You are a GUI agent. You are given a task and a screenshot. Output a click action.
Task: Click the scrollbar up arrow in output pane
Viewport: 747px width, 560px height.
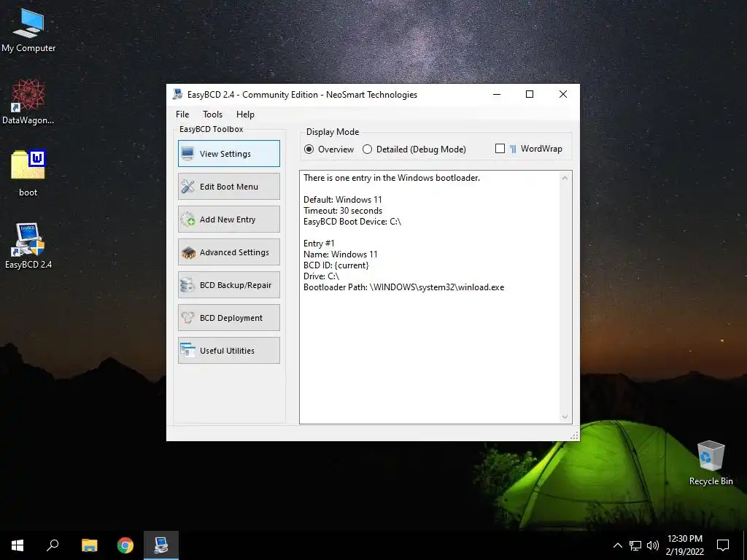(565, 178)
